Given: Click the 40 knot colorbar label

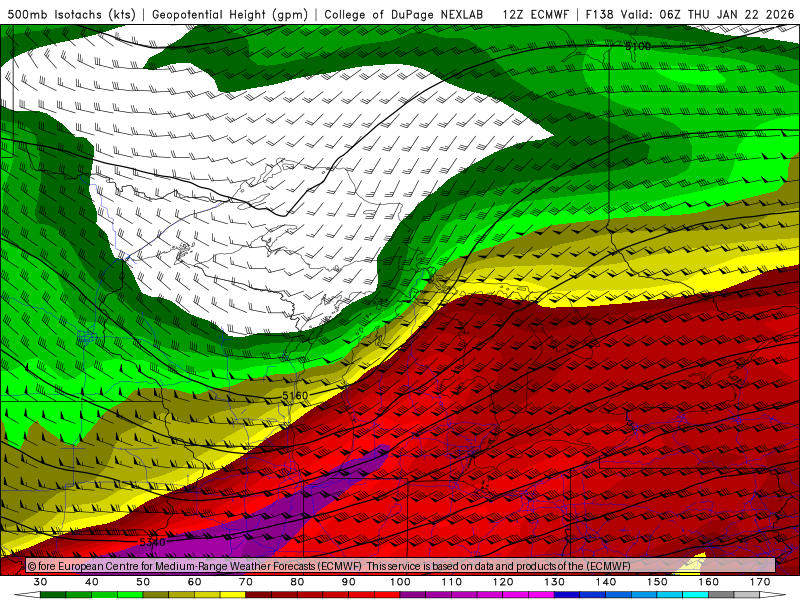Looking at the screenshot, I should click(92, 582).
